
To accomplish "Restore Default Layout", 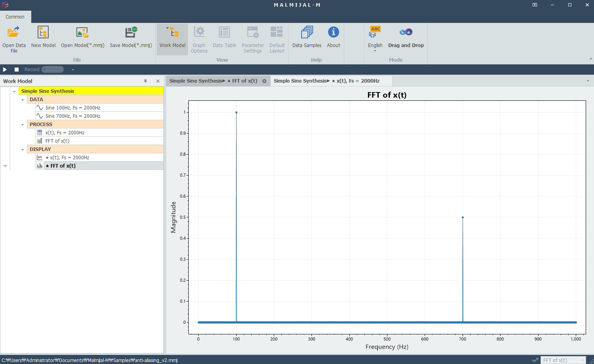I will (x=277, y=39).
